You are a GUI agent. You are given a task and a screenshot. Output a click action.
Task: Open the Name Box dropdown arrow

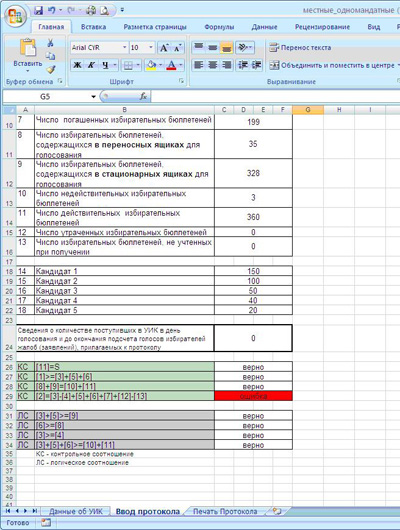[x=93, y=97]
